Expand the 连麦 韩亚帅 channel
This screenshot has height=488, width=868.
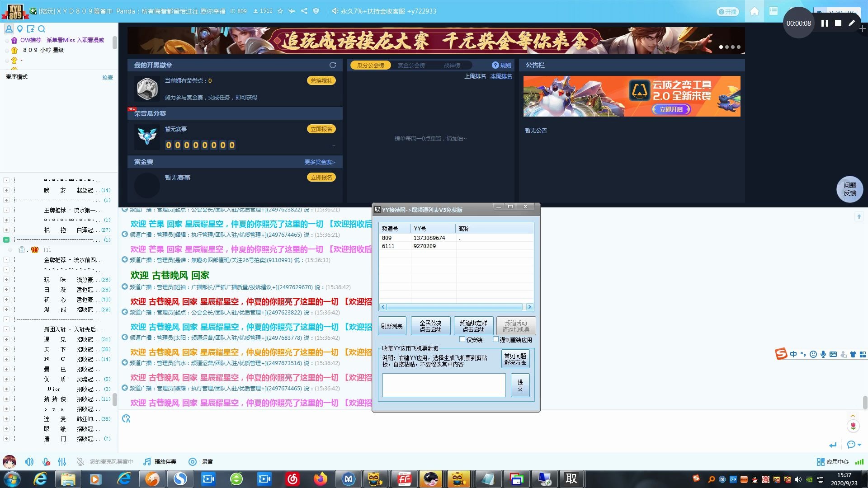[6, 419]
